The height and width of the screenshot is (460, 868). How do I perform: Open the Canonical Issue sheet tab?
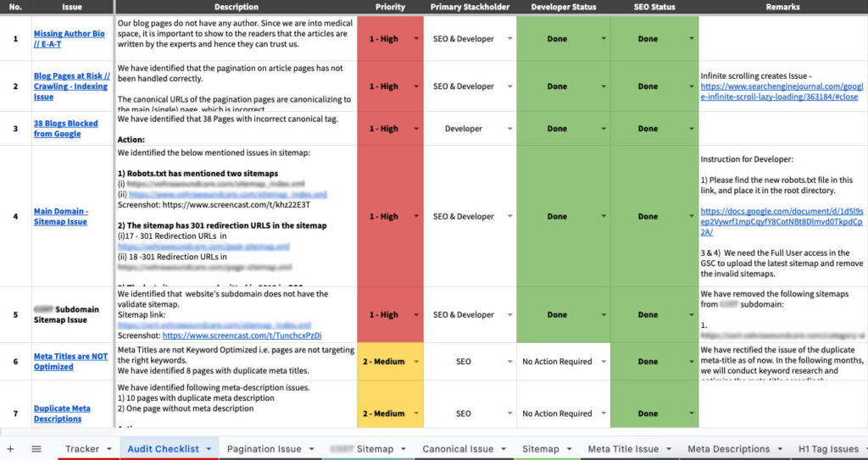click(458, 449)
